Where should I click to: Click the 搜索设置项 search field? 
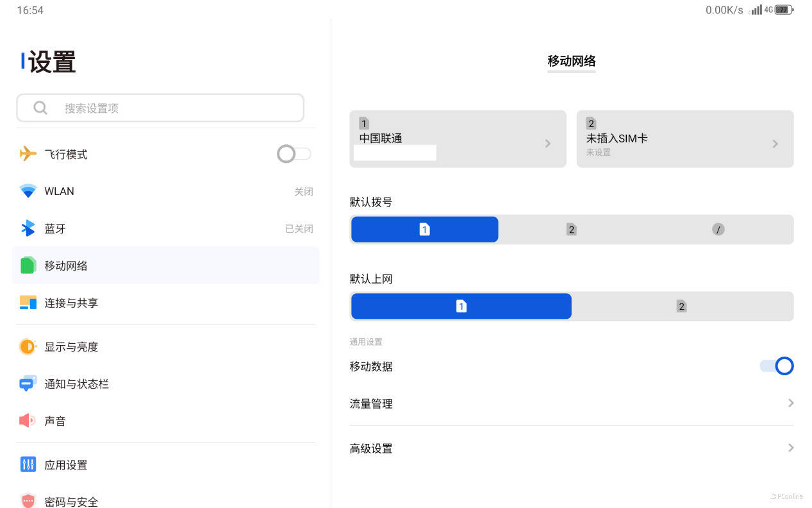tap(160, 108)
